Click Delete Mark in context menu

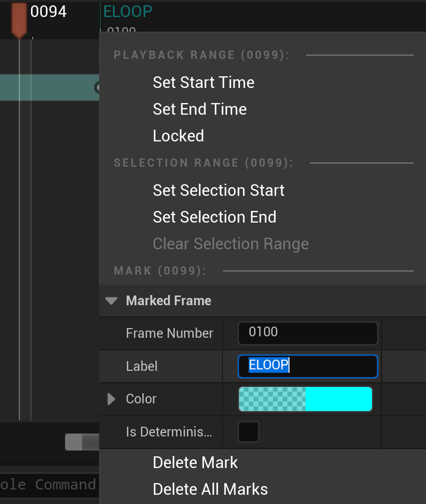(x=195, y=463)
